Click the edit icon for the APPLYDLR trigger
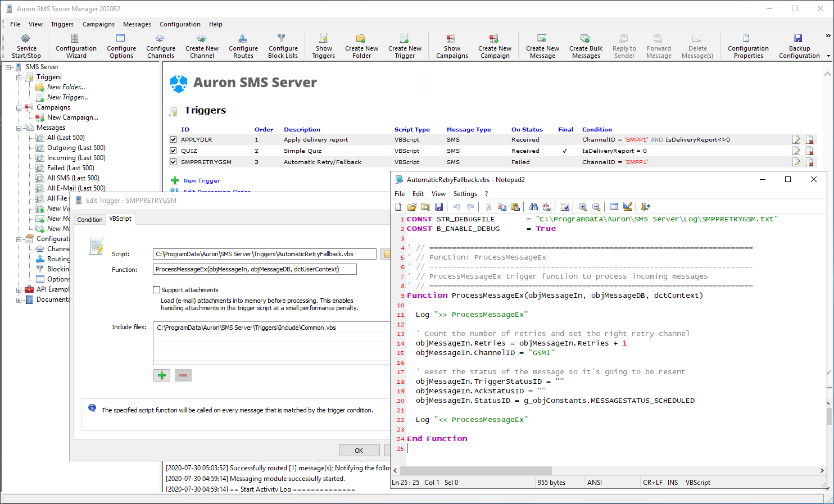 pyautogui.click(x=796, y=140)
